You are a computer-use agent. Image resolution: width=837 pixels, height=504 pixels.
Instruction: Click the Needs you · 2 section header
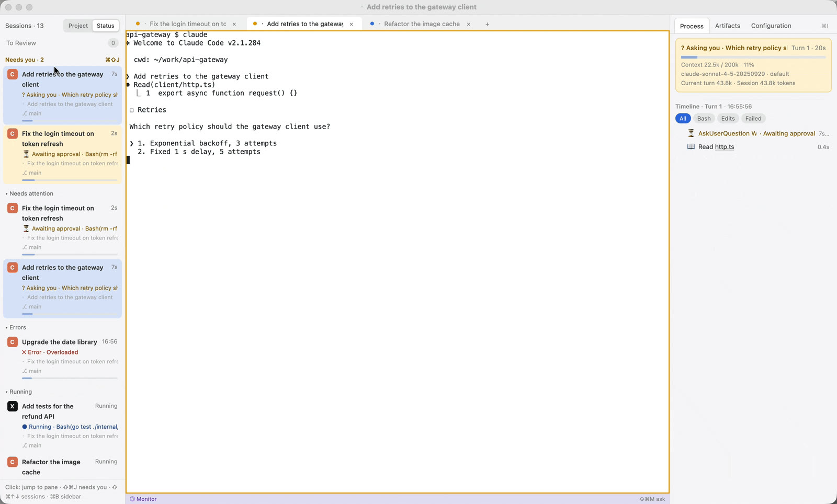pos(25,60)
